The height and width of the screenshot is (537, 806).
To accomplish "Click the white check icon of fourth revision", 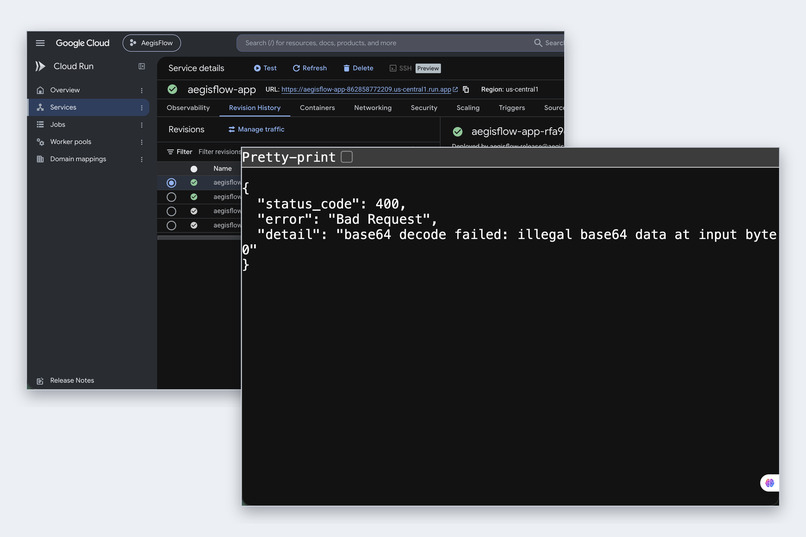I will click(194, 226).
